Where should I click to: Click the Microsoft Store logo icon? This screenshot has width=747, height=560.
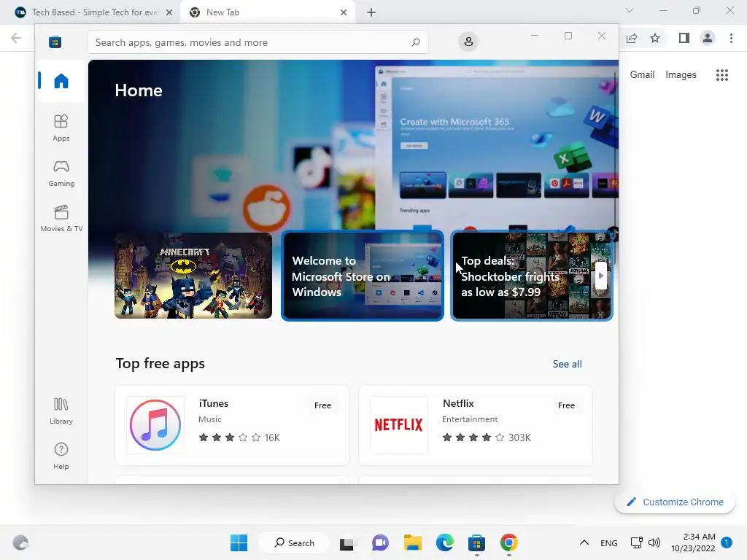pyautogui.click(x=55, y=42)
